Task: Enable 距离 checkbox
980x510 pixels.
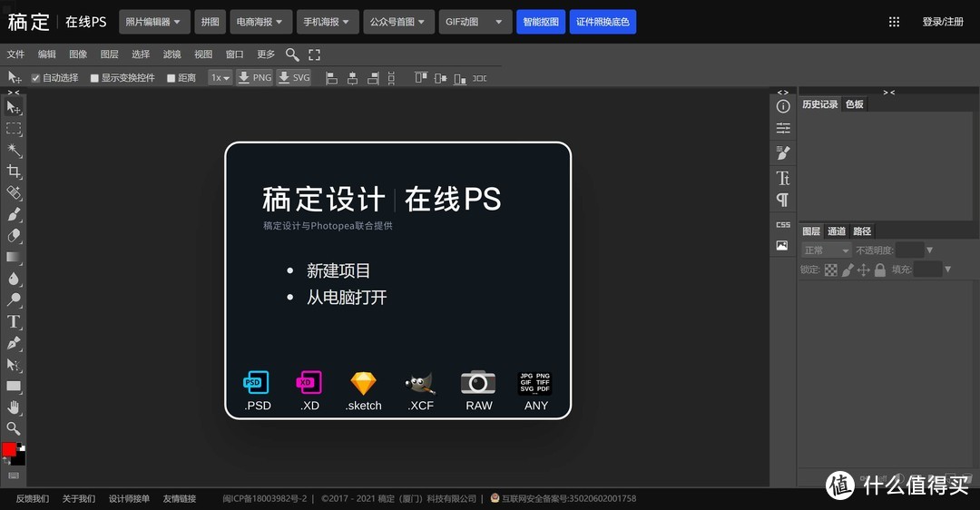Action: [171, 78]
